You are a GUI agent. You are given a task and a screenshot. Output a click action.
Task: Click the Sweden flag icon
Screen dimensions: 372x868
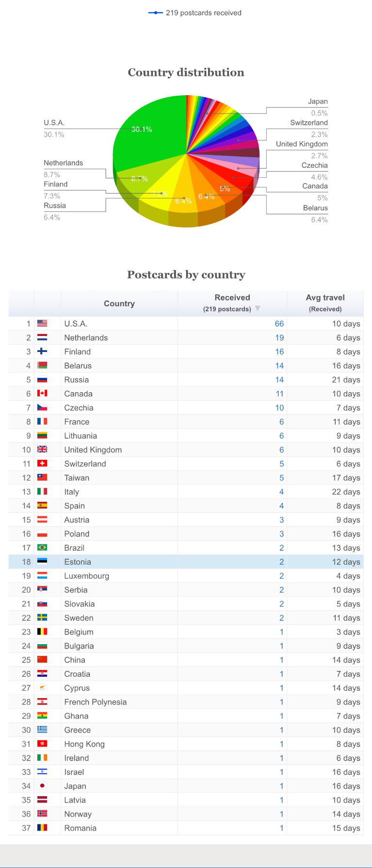click(42, 618)
